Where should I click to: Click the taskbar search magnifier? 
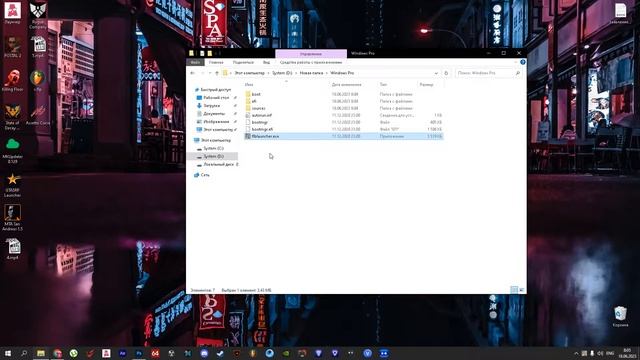[x=24, y=353]
